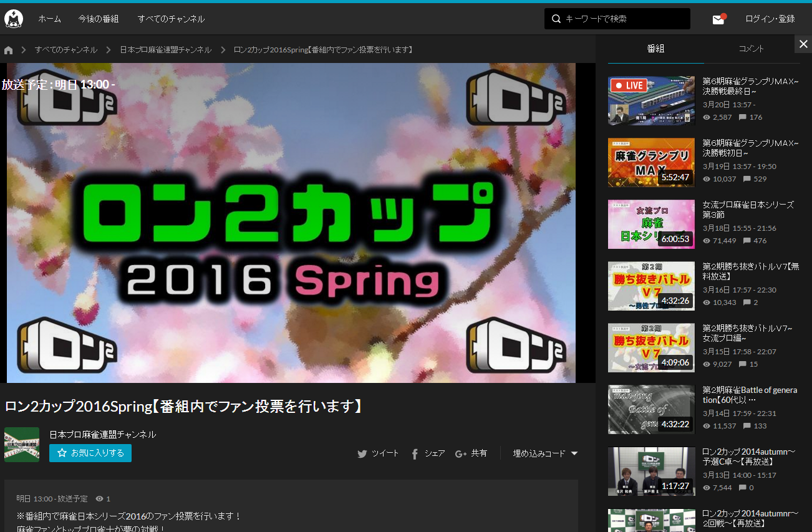
Task: Open thumbnail of 勝ち抜きバトルV7 4:09:06
Action: 651,347
